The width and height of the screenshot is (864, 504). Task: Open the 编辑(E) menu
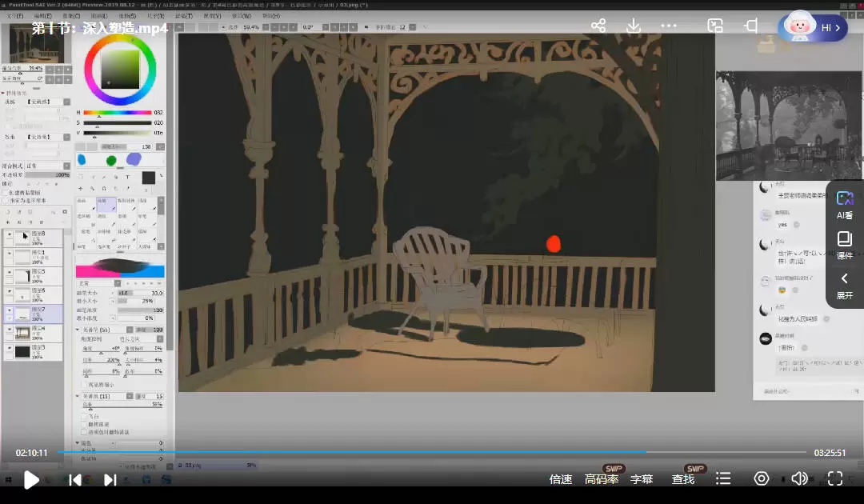(43, 16)
